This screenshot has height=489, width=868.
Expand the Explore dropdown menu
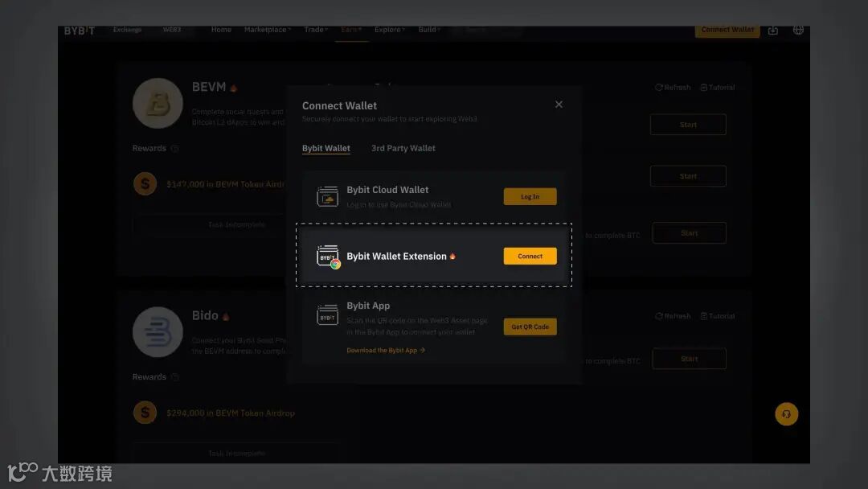390,30
